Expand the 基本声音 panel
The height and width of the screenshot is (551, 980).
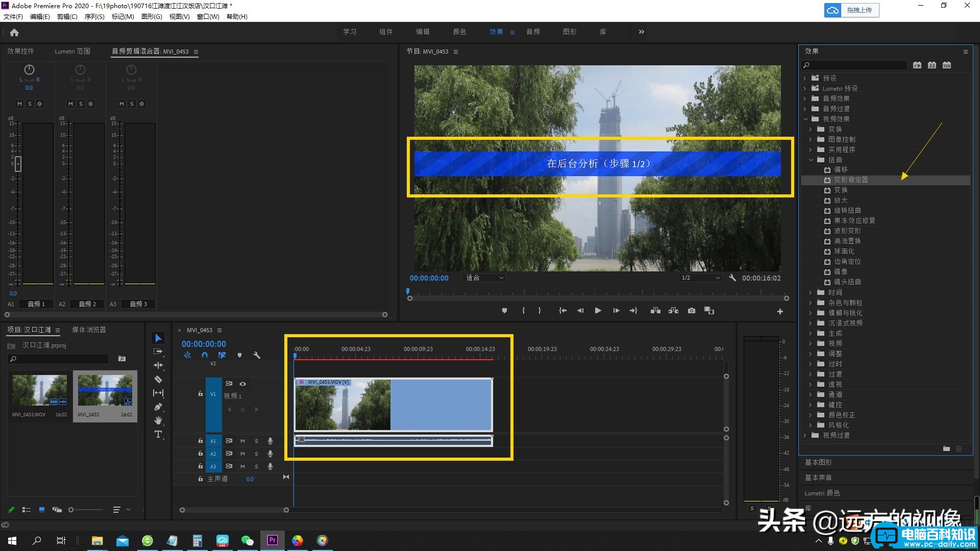[818, 478]
